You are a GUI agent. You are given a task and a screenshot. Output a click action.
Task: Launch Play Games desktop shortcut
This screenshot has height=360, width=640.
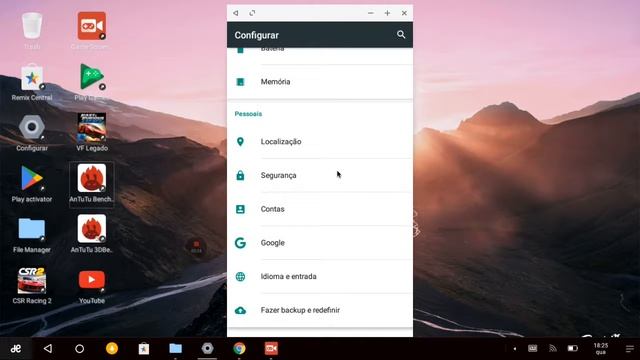click(x=91, y=82)
